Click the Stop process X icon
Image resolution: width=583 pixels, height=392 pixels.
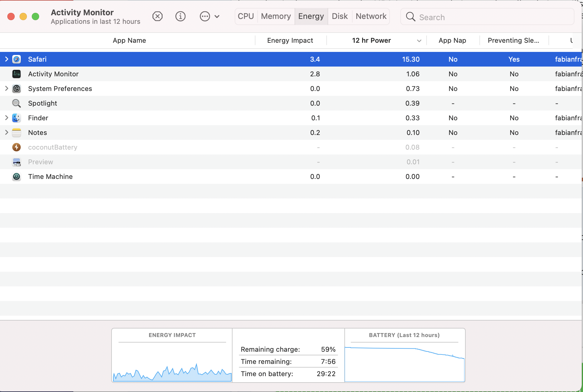click(157, 16)
